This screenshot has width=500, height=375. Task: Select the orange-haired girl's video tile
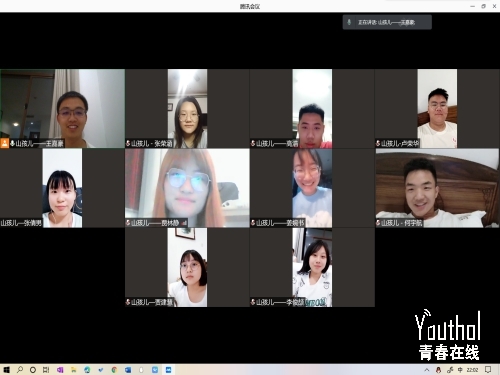tap(187, 188)
